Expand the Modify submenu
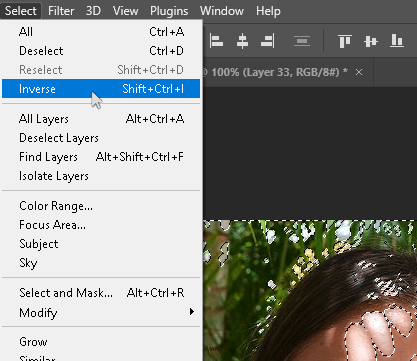The height and width of the screenshot is (361, 417). coord(101,312)
